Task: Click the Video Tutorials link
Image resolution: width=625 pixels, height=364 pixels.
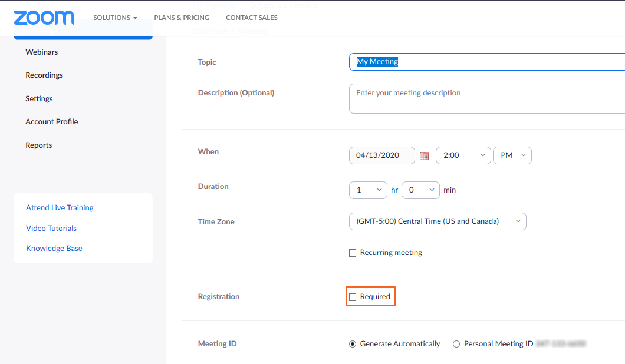Action: pyautogui.click(x=51, y=228)
